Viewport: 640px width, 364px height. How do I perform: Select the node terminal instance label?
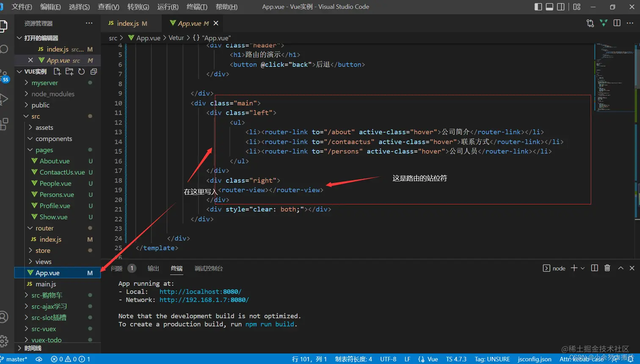[554, 268]
